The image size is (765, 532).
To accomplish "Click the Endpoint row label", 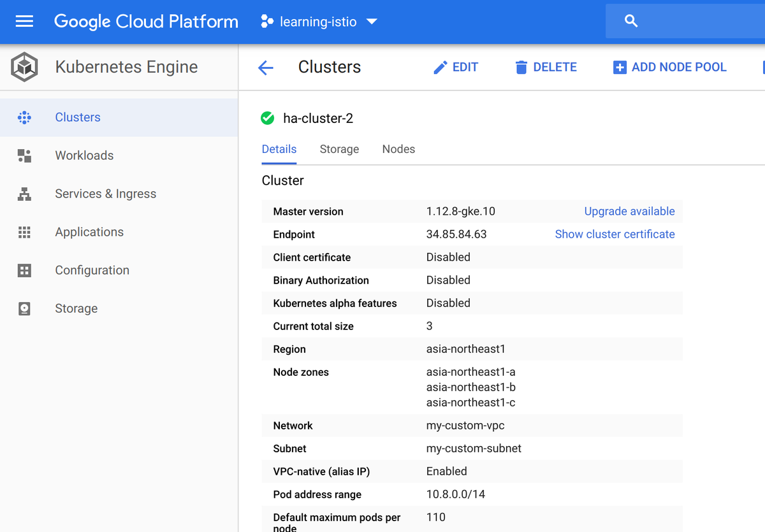I will 294,234.
